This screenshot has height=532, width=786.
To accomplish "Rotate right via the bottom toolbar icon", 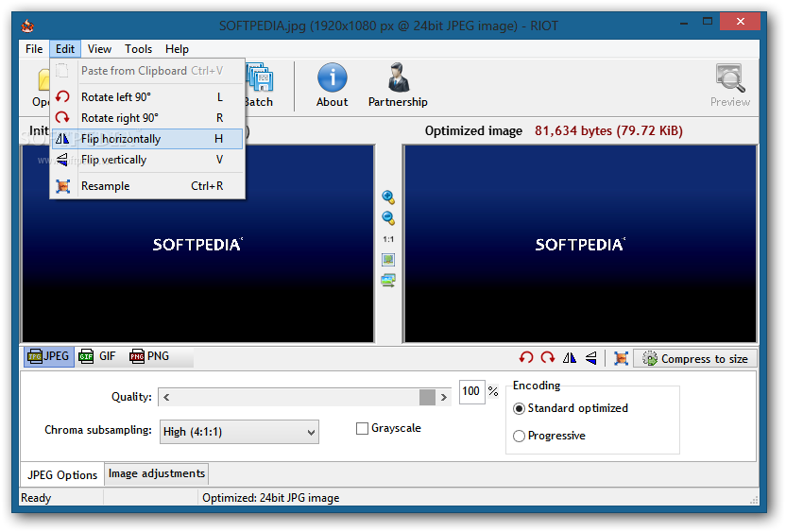I will (547, 358).
